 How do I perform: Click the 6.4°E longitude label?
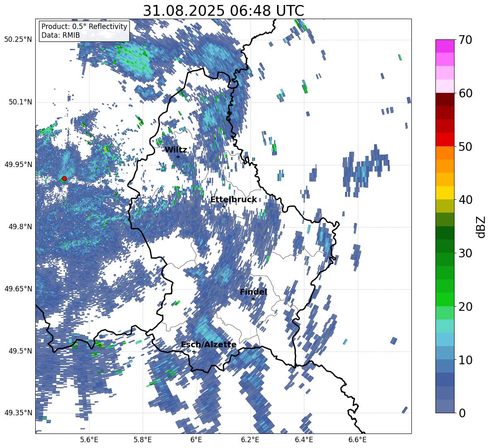[304, 440]
